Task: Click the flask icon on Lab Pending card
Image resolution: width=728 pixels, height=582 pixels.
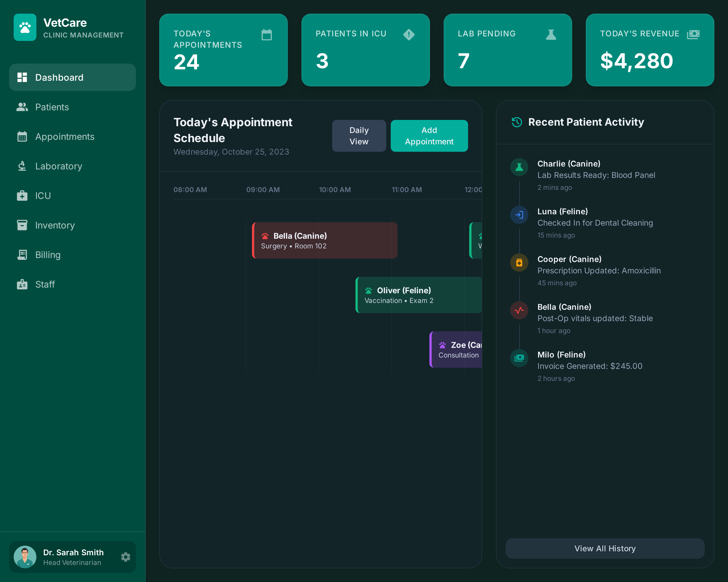Action: (551, 34)
